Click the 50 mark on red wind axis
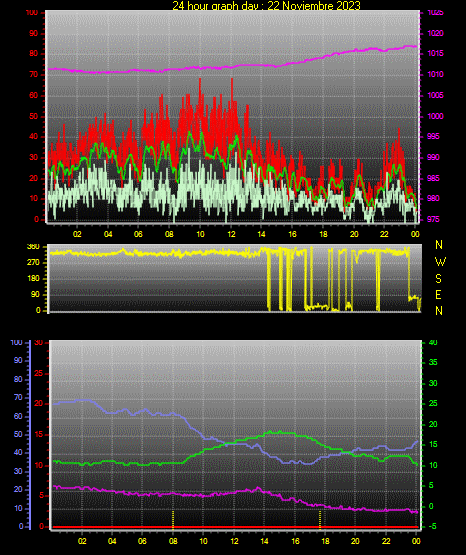This screenshot has width=466, height=555. pyautogui.click(x=33, y=116)
